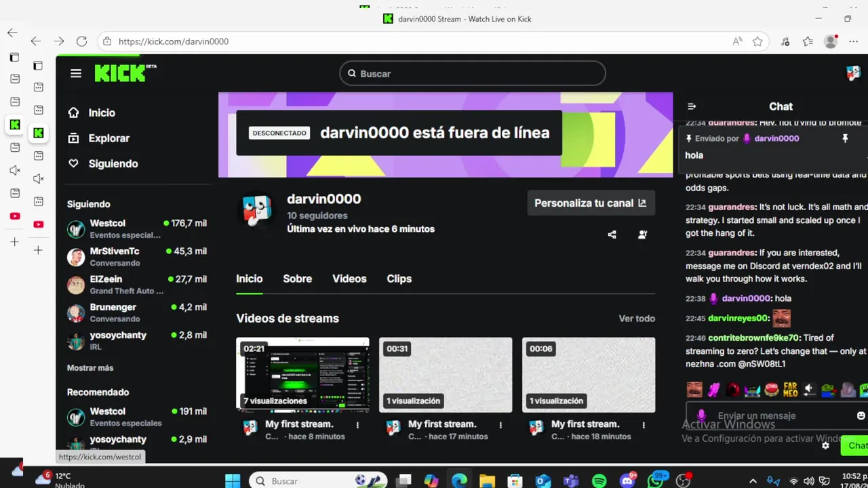Open the 00:31 stream video thumbnail
Screen dimensions: 868x488
446,375
